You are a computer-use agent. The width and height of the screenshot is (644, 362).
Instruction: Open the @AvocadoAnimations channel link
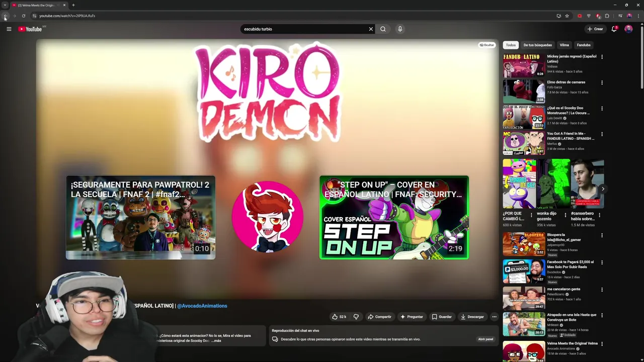click(x=202, y=306)
